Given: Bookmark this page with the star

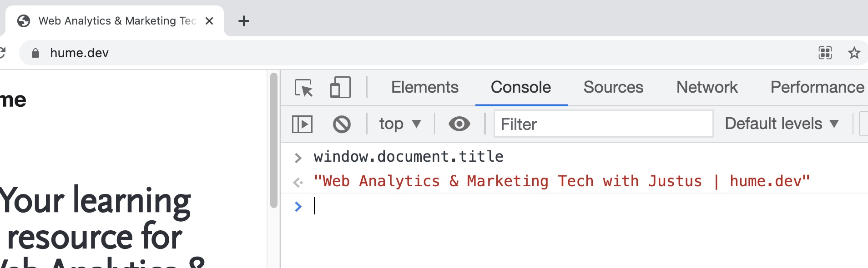Looking at the screenshot, I should tap(854, 53).
